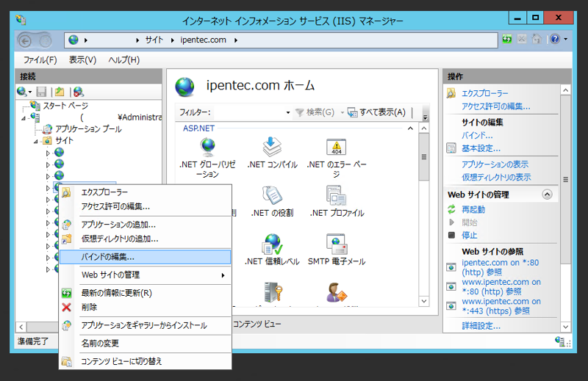This screenshot has height=381, width=588.
Task: Open the .NET Globalization feature icon
Action: click(x=208, y=147)
